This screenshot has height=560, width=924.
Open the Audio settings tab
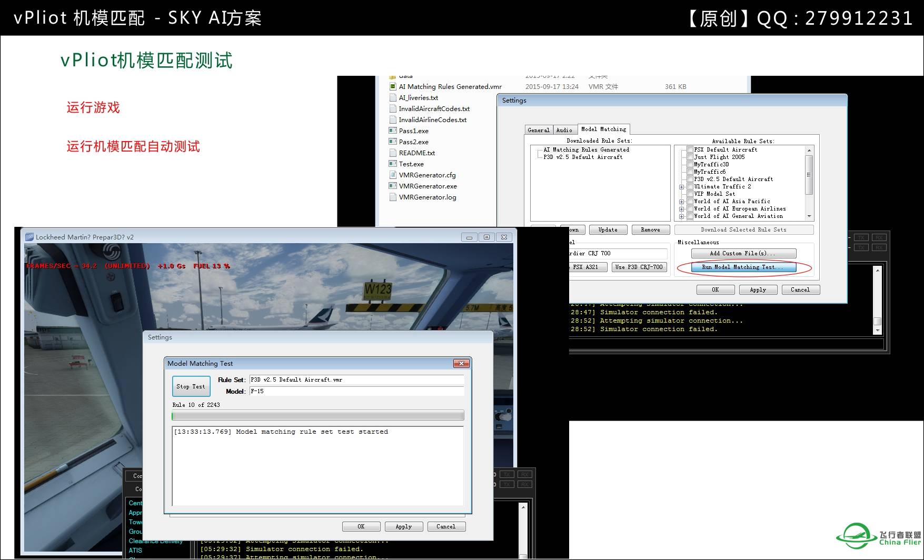click(x=564, y=130)
